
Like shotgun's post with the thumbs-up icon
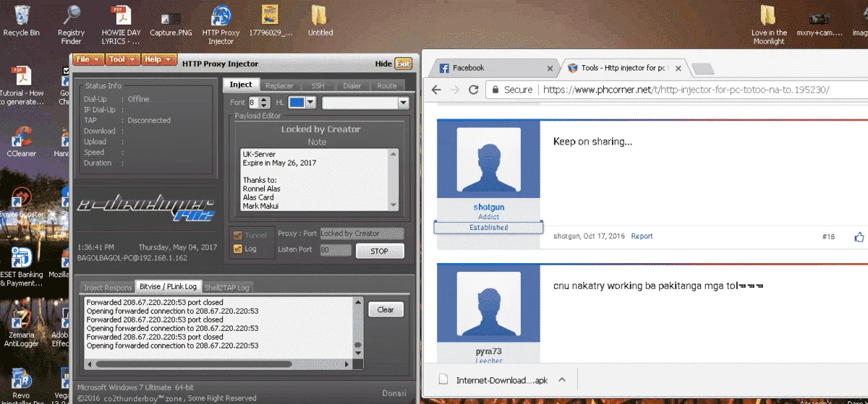point(859,236)
